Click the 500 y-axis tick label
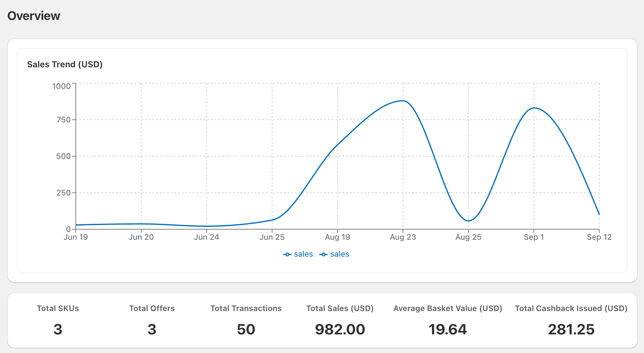This screenshot has width=644, height=353. 63,156
